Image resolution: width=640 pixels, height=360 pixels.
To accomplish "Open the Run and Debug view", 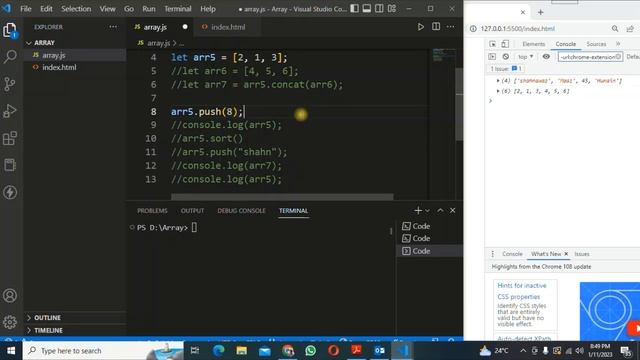I will pos(10,111).
